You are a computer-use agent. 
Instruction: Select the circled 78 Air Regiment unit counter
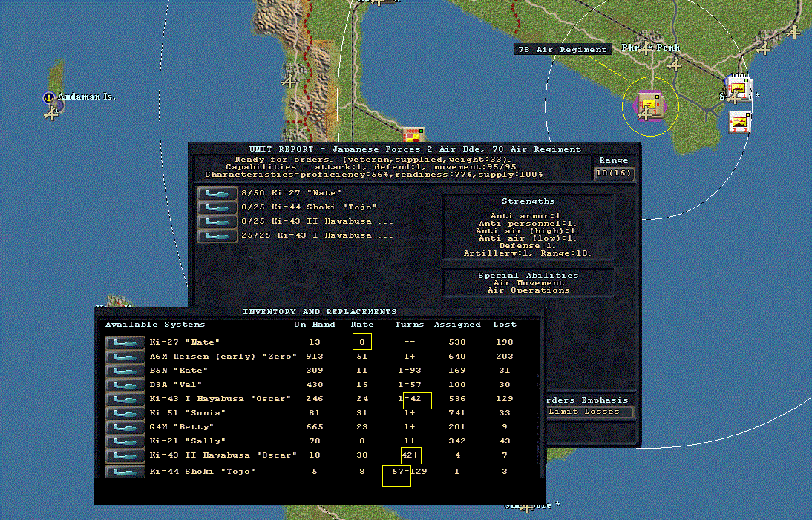(x=649, y=105)
